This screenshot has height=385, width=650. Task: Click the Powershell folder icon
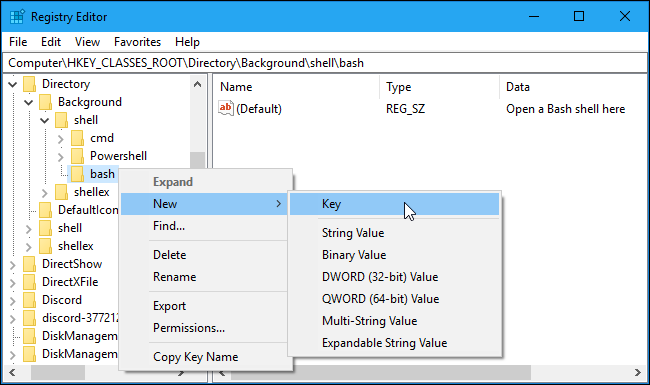coord(77,156)
